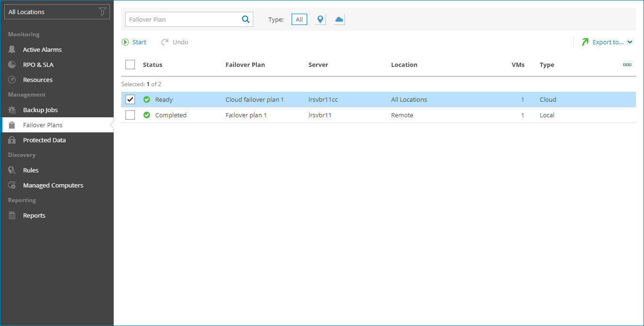644x326 pixels.
Task: Open the column chooser dots icon
Action: tap(627, 65)
